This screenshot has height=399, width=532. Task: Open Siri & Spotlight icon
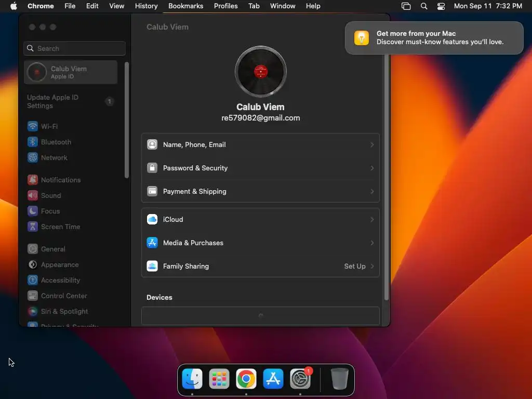33,312
